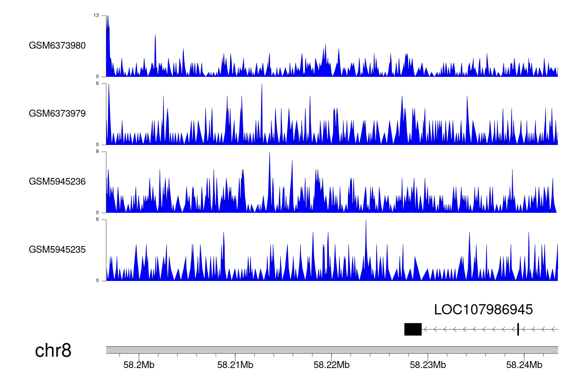Click the GSM5945236 track name
The height and width of the screenshot is (384, 588).
tap(57, 181)
